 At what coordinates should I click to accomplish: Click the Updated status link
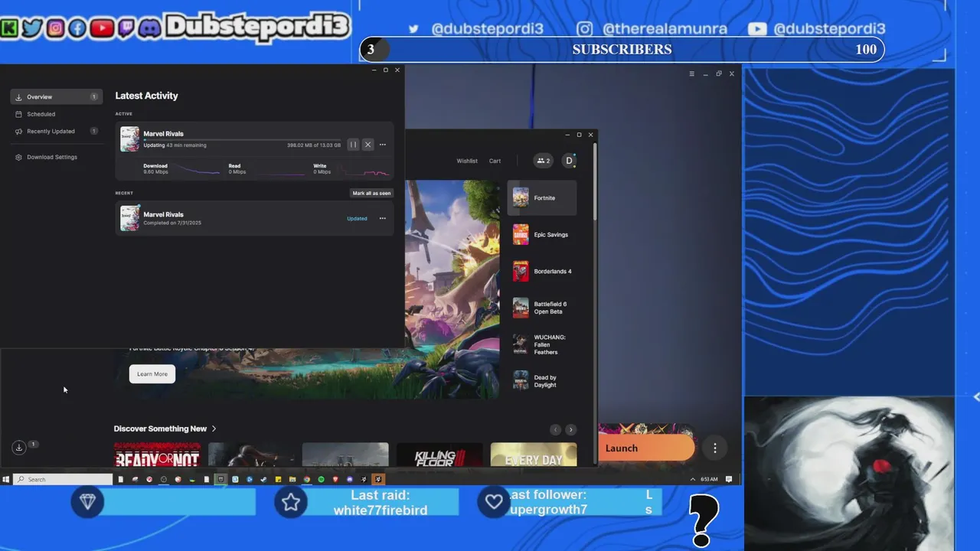[357, 219]
